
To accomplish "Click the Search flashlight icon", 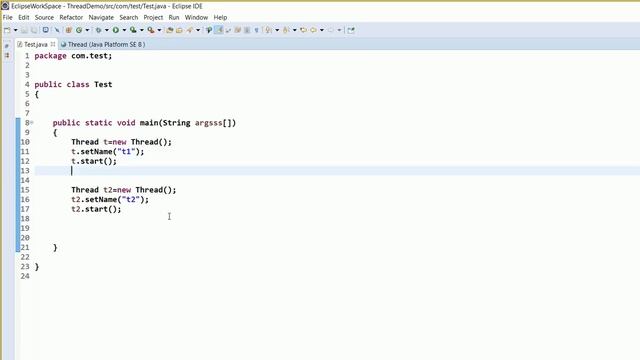I will (x=190, y=30).
